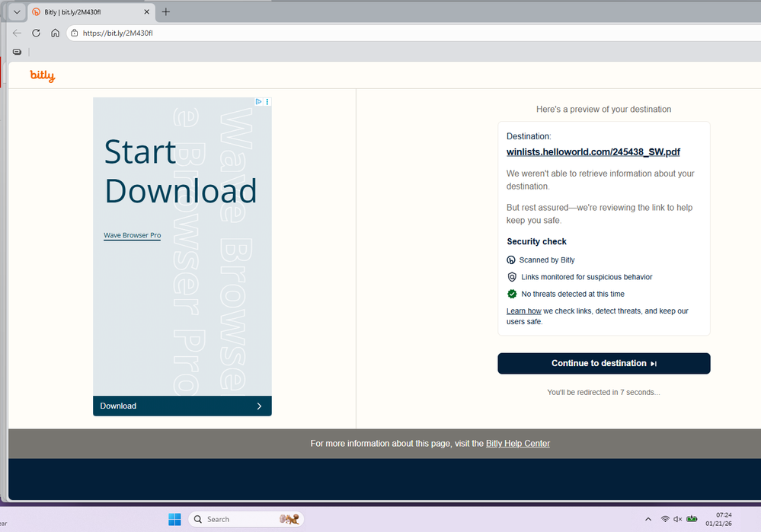Open the tab search dropdown arrow
The width and height of the screenshot is (761, 532).
click(x=17, y=12)
